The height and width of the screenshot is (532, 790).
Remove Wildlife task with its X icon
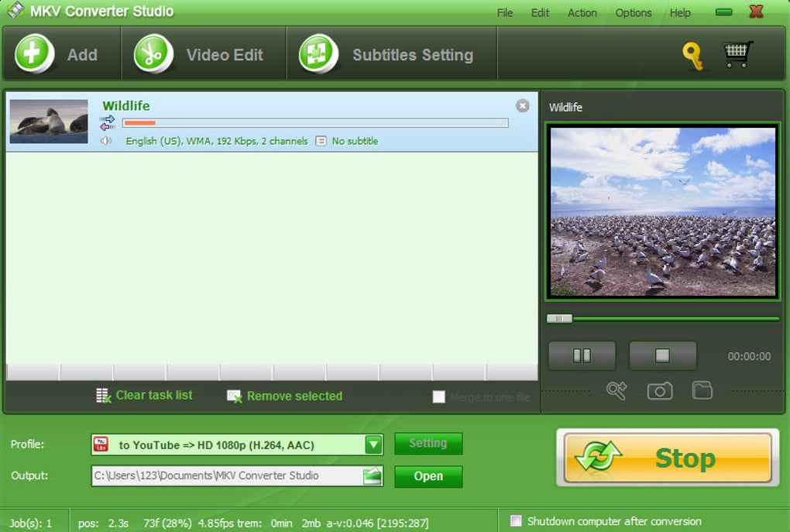[523, 105]
